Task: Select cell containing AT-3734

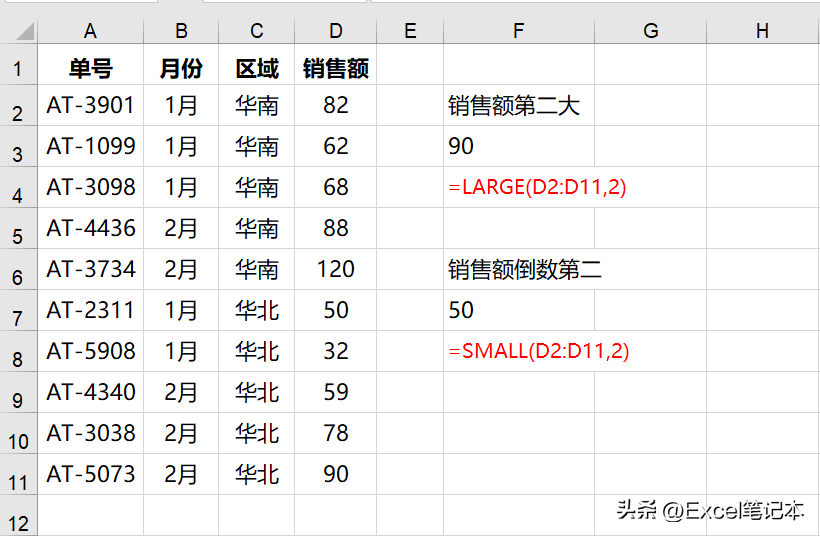Action: pyautogui.click(x=90, y=269)
